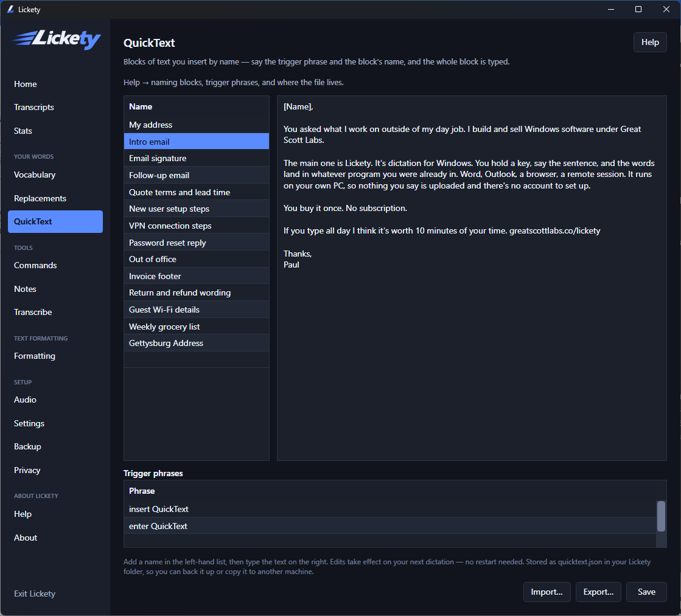Select 'Password reset reply' block
Viewport: 681px width, 616px height.
point(197,243)
